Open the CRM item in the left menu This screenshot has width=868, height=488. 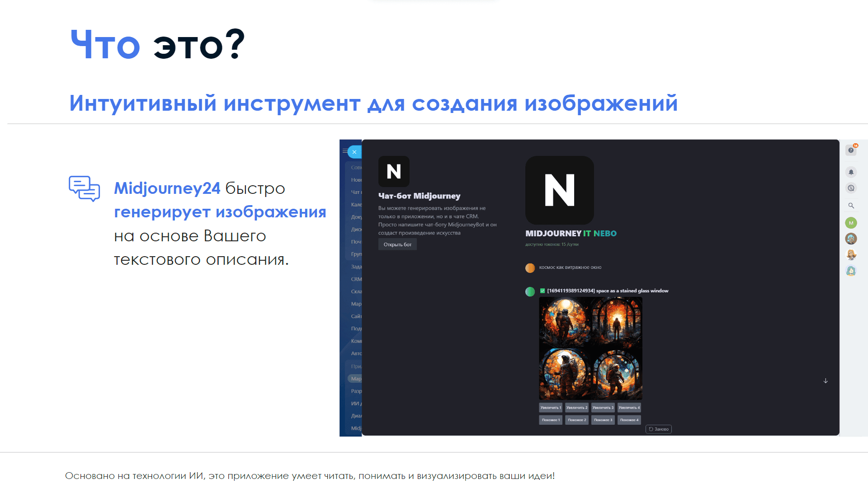click(x=356, y=279)
